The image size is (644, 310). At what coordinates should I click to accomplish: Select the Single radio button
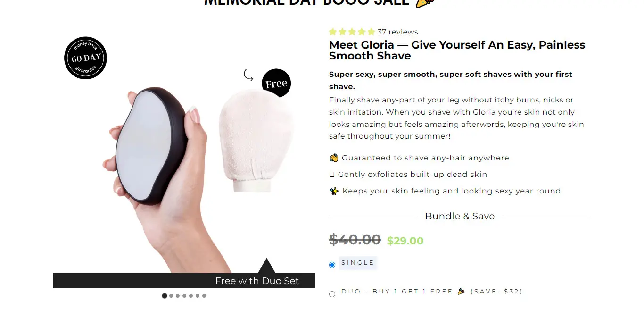click(x=332, y=265)
